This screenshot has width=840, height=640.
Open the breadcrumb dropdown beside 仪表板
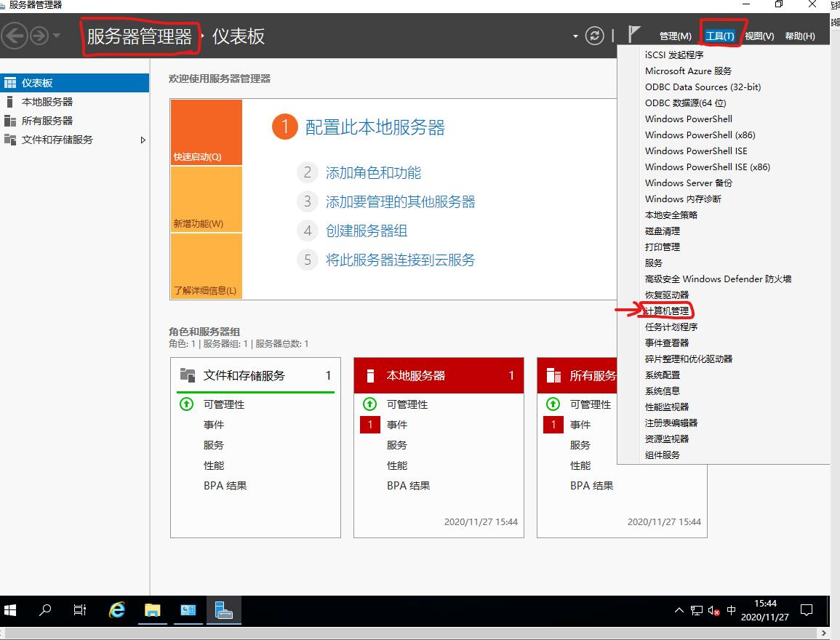tap(575, 34)
